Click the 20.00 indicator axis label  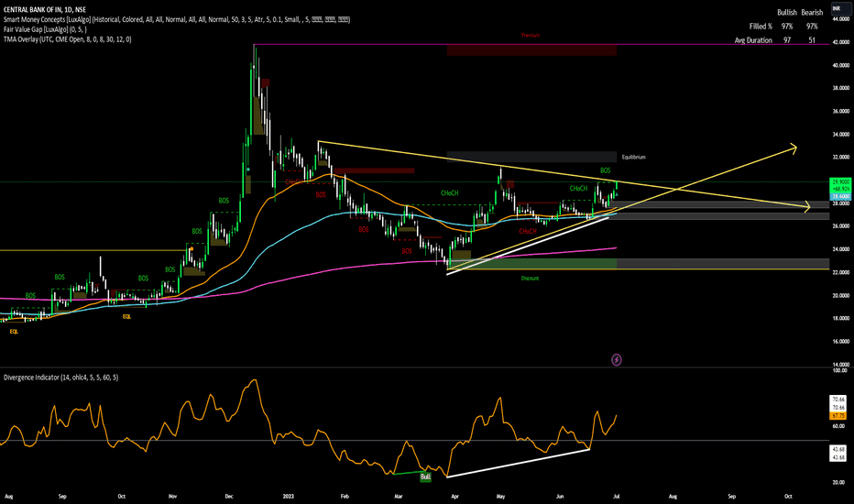pos(838,482)
